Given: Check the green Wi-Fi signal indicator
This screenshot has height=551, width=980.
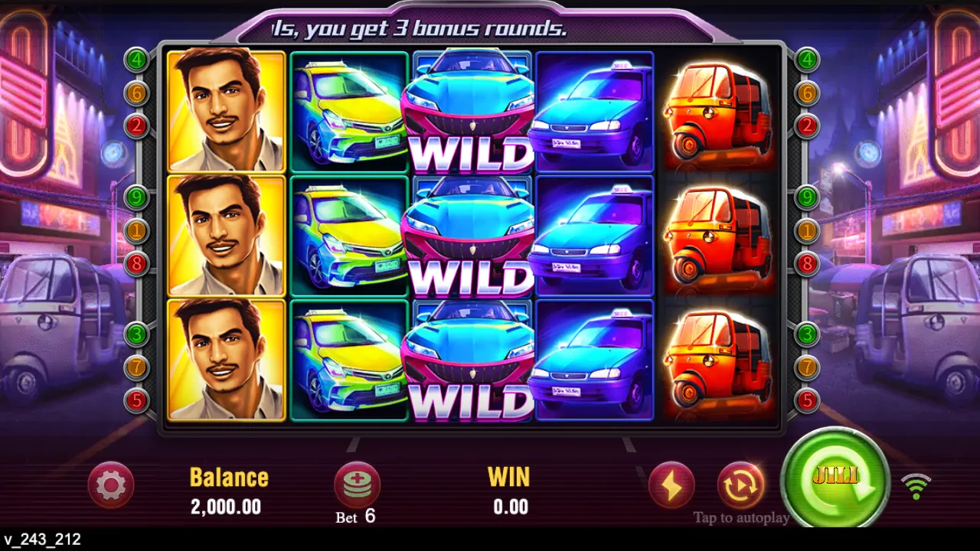Looking at the screenshot, I should (x=916, y=487).
